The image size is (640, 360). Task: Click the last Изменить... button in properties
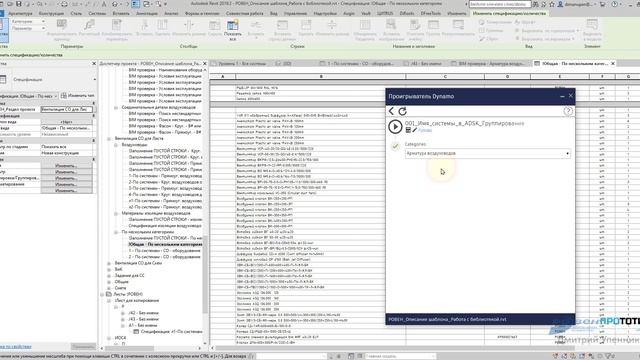(66, 191)
